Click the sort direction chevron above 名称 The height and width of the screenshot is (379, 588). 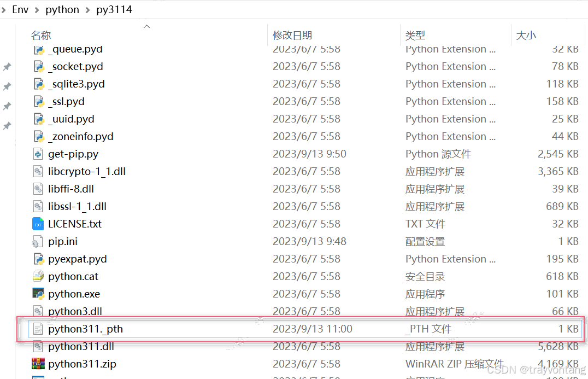tap(146, 25)
